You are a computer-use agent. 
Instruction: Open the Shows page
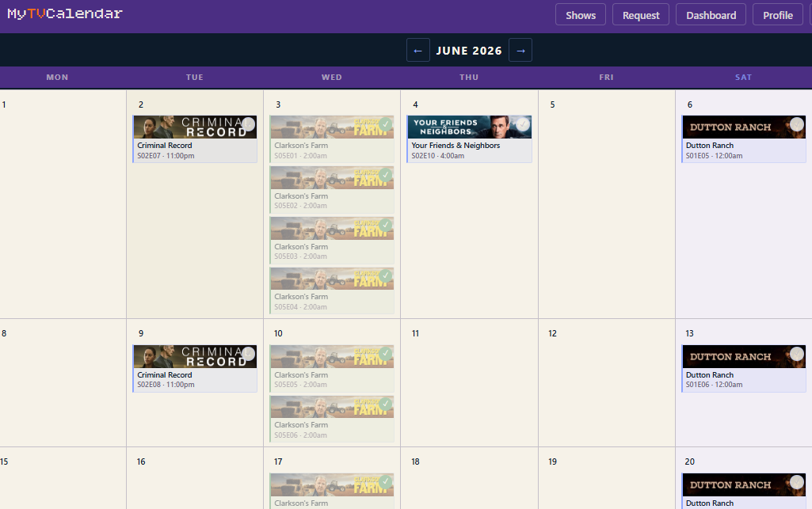[x=581, y=15]
